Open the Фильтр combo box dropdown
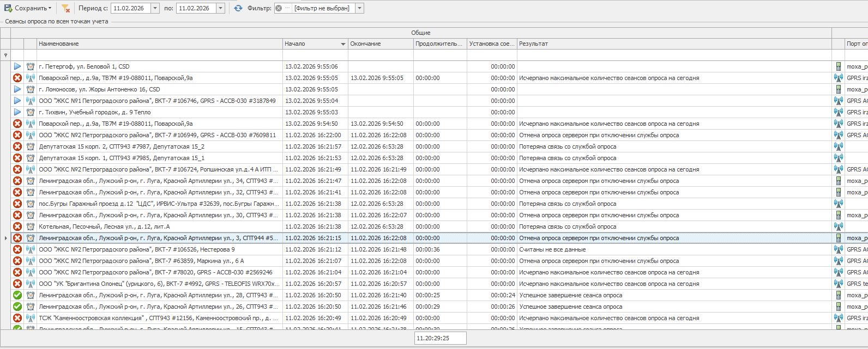Viewport: 868px width, 349px height. pyautogui.click(x=359, y=8)
